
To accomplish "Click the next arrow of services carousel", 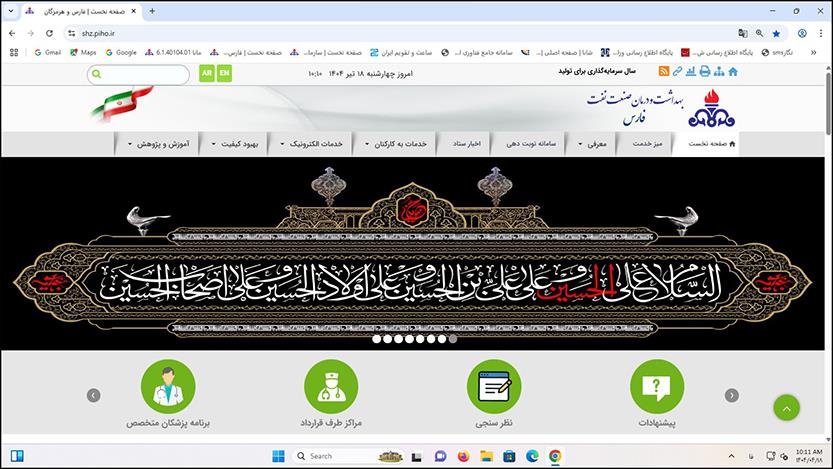I will [732, 395].
